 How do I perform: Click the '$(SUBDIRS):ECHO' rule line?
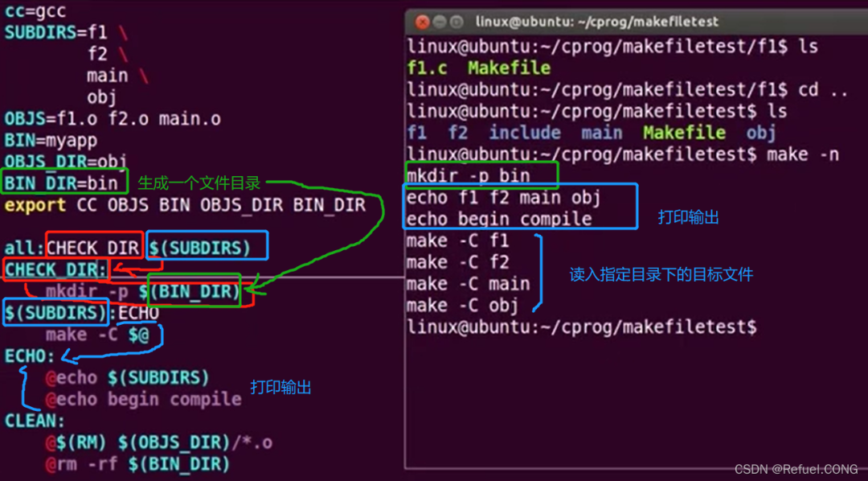82,313
